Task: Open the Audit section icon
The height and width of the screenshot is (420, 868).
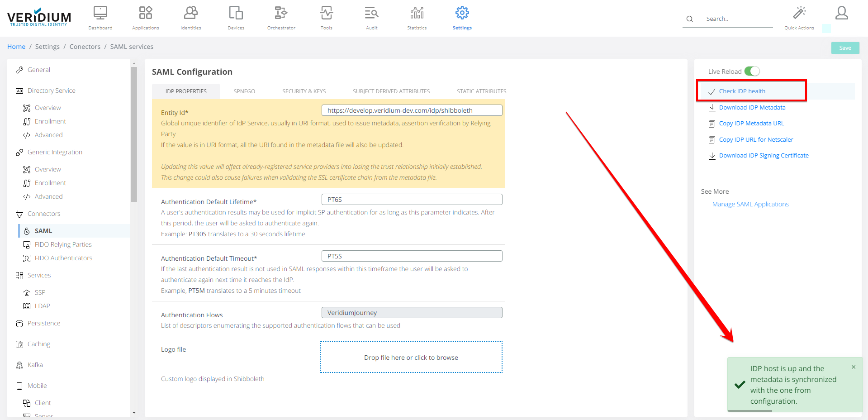Action: (x=371, y=14)
